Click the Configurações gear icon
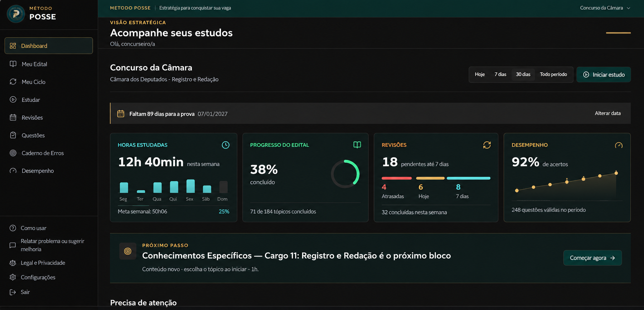This screenshot has width=644, height=310. pos(13,277)
